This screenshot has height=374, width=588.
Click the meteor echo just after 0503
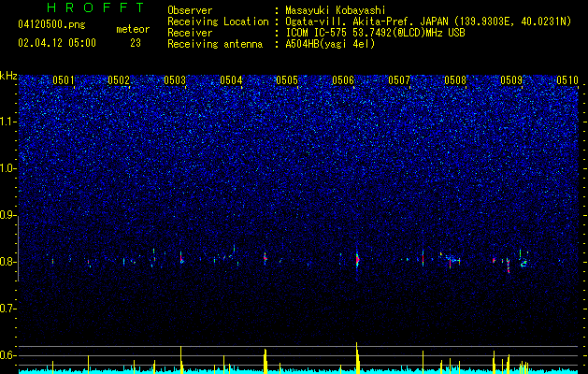tap(181, 258)
